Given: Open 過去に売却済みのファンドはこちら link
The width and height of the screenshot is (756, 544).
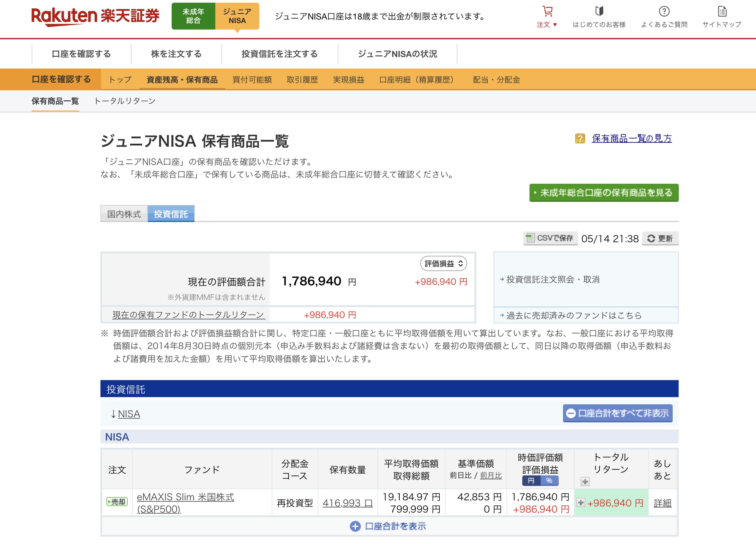Looking at the screenshot, I should point(574,315).
